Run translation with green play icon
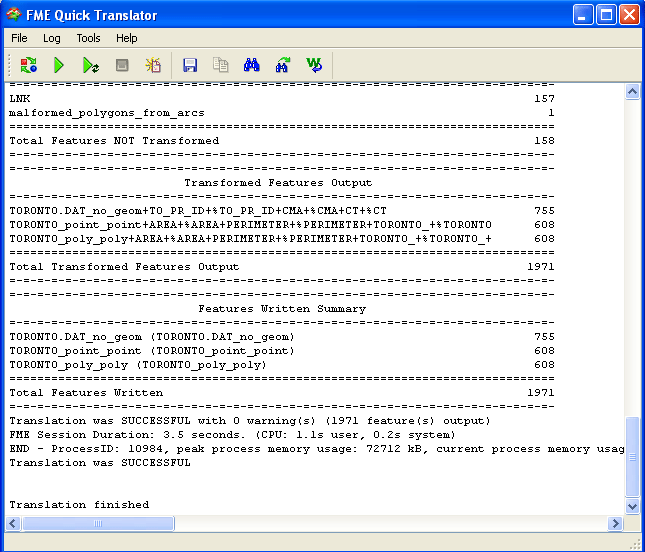The image size is (645, 552). (59, 65)
